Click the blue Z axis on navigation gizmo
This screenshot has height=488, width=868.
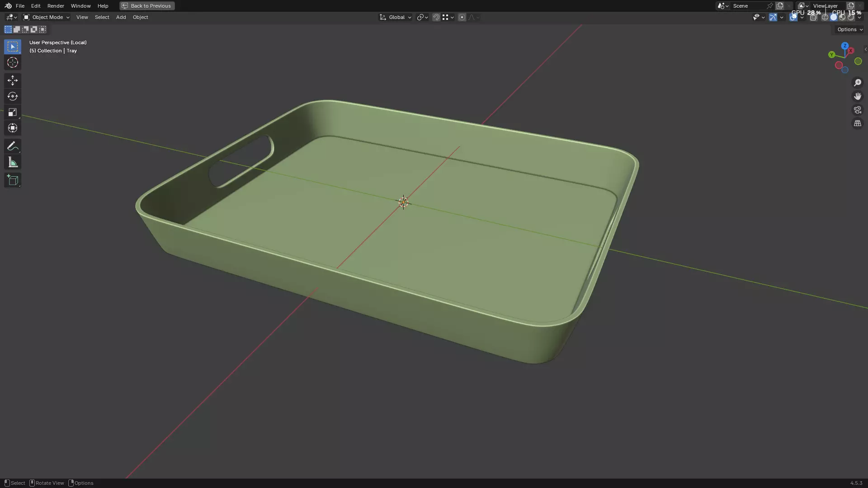click(x=844, y=46)
